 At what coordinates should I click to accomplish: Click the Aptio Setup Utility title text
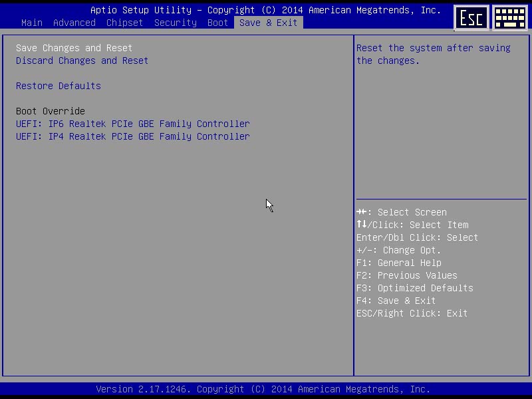(265, 10)
